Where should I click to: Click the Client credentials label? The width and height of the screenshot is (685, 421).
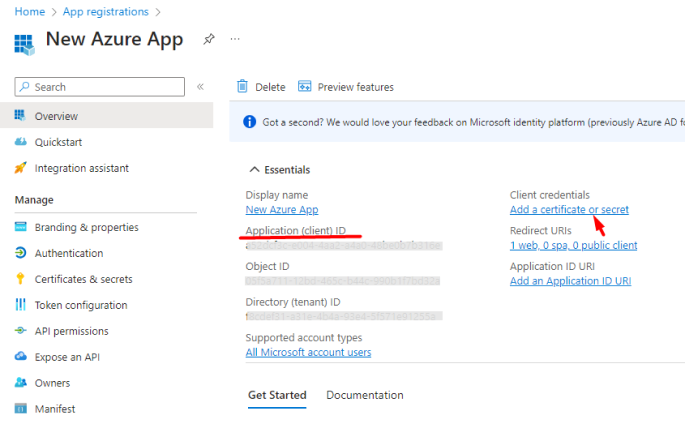(x=550, y=195)
